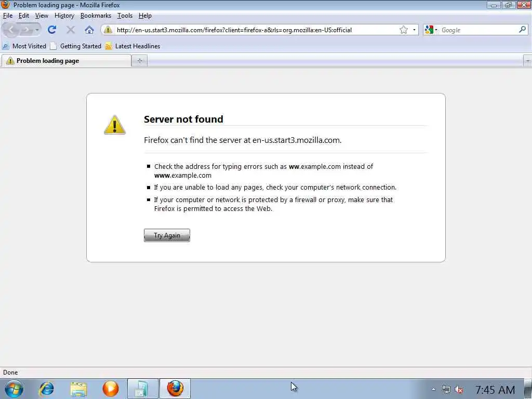Click the warning site identity icon in address bar
This screenshot has height=399, width=532.
[108, 30]
